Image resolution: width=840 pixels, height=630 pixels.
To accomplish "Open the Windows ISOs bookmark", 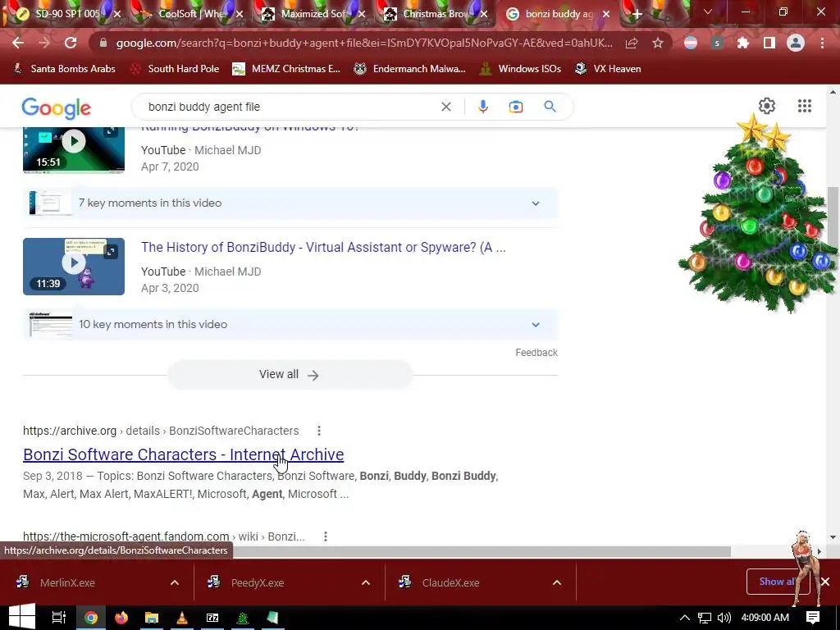I will [x=520, y=69].
